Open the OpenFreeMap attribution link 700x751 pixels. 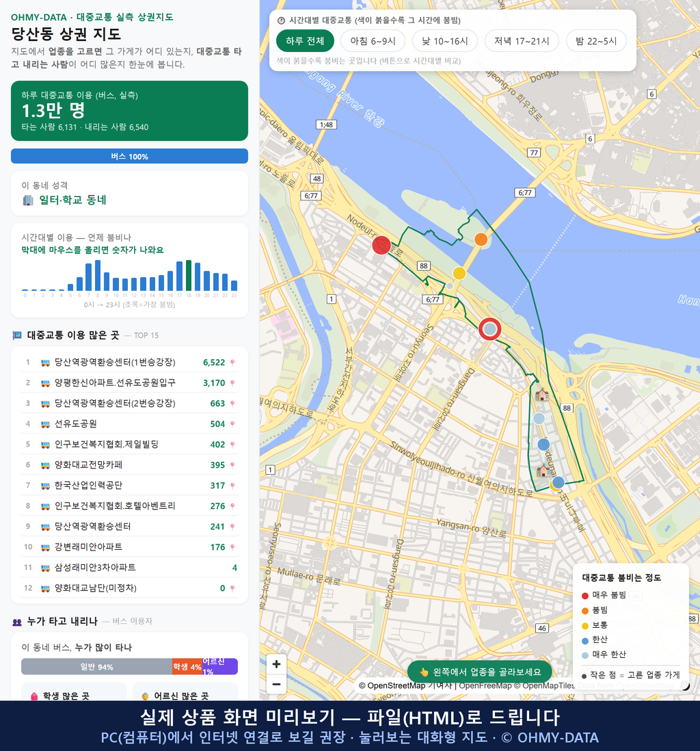[485, 686]
